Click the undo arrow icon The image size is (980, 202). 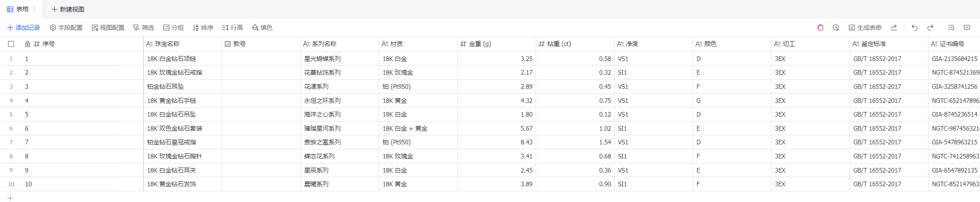coord(914,28)
